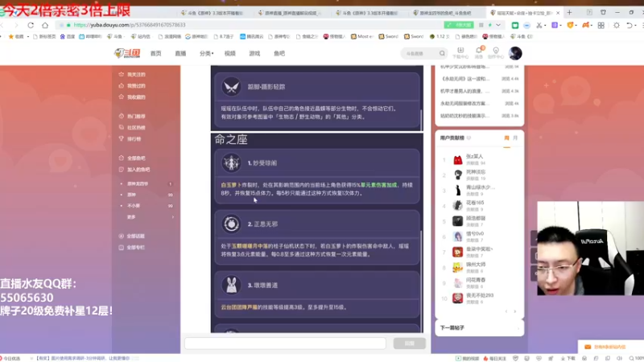Click the Douyu logo in the header
The width and height of the screenshot is (644, 362).
pos(127,53)
